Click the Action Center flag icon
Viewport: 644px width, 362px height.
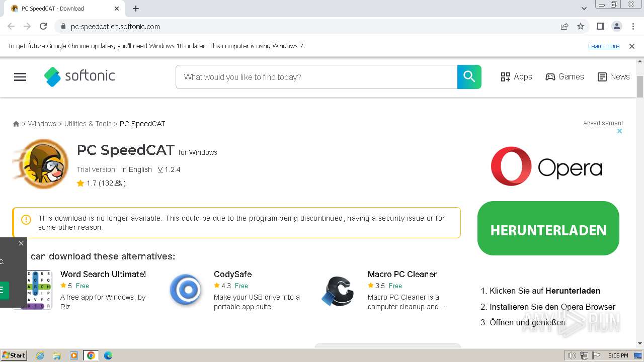pos(596,355)
